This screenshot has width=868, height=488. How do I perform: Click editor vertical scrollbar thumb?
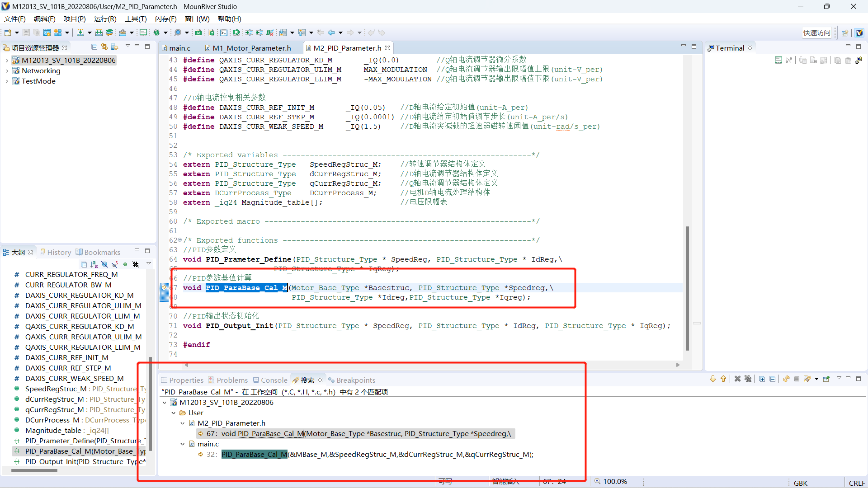click(688, 288)
